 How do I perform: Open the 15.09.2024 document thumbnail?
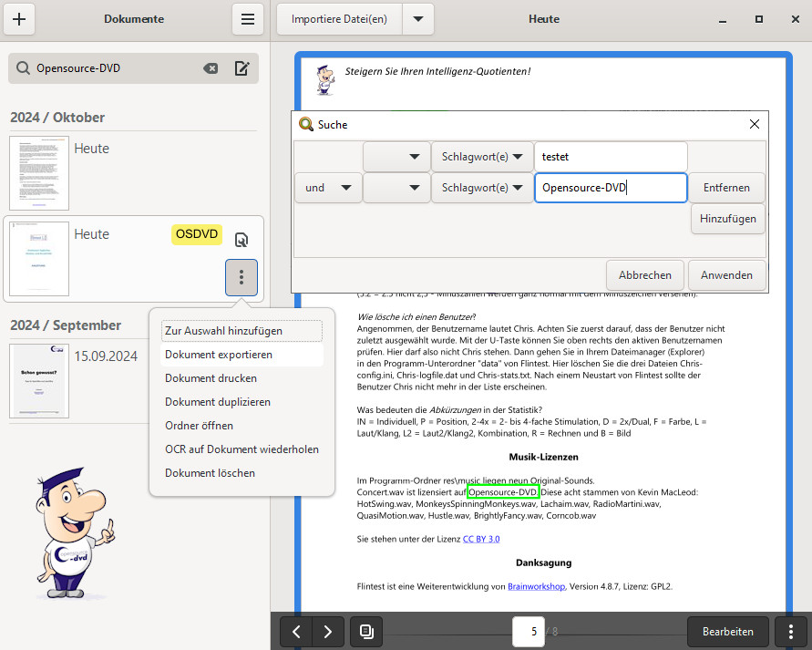(39, 381)
